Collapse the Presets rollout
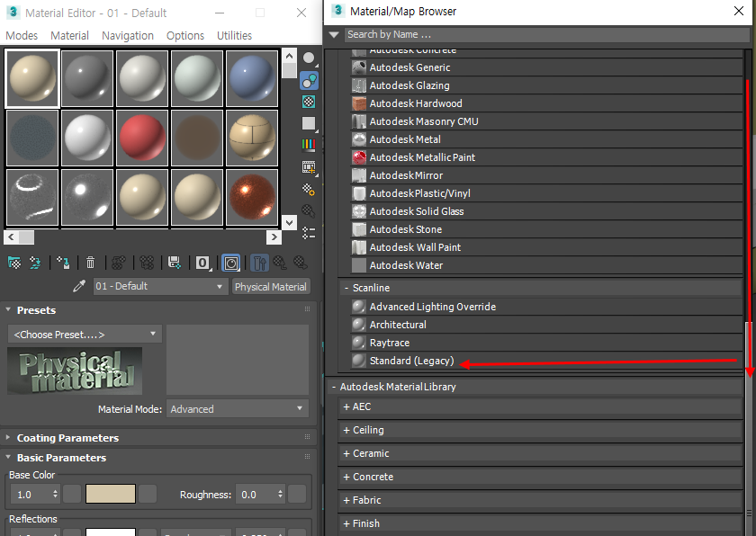Screen dimensions: 756x536 click(x=8, y=310)
